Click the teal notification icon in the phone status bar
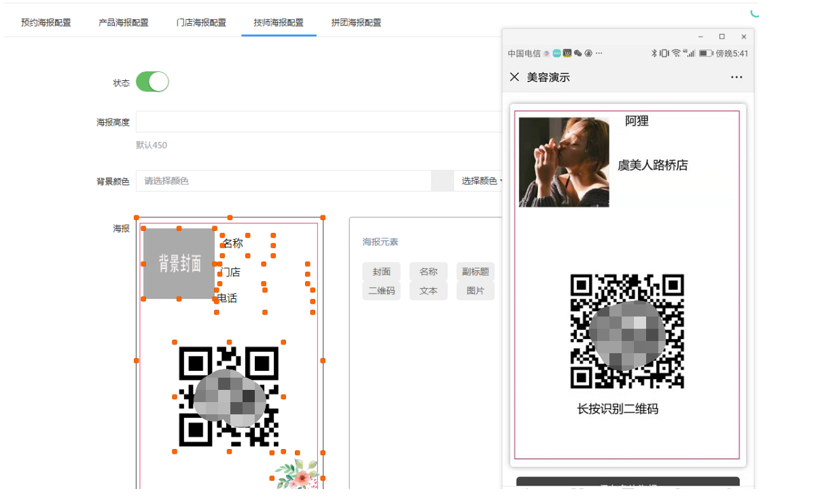The height and width of the screenshot is (504, 818). 556,54
